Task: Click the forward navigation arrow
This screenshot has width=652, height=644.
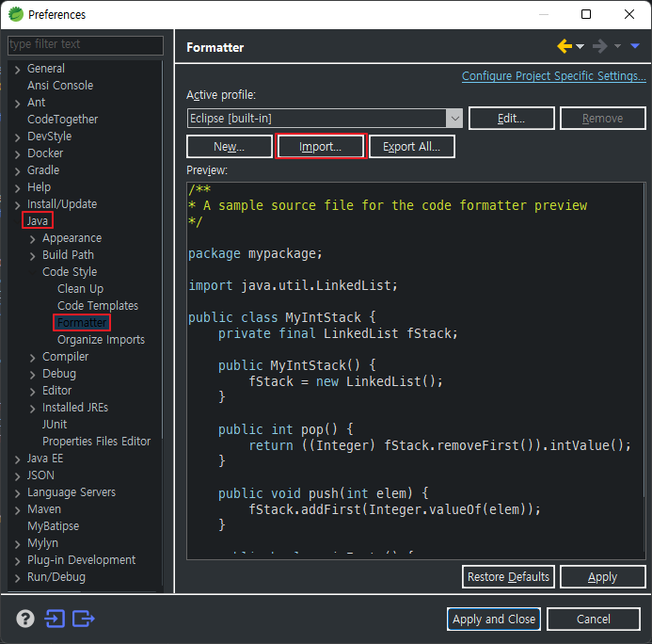Action: coord(599,46)
